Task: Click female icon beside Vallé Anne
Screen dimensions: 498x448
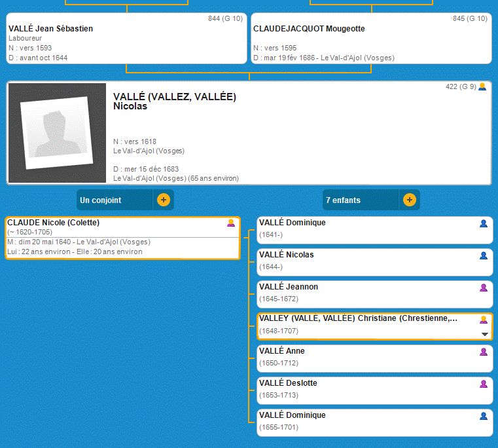Action: click(x=484, y=352)
